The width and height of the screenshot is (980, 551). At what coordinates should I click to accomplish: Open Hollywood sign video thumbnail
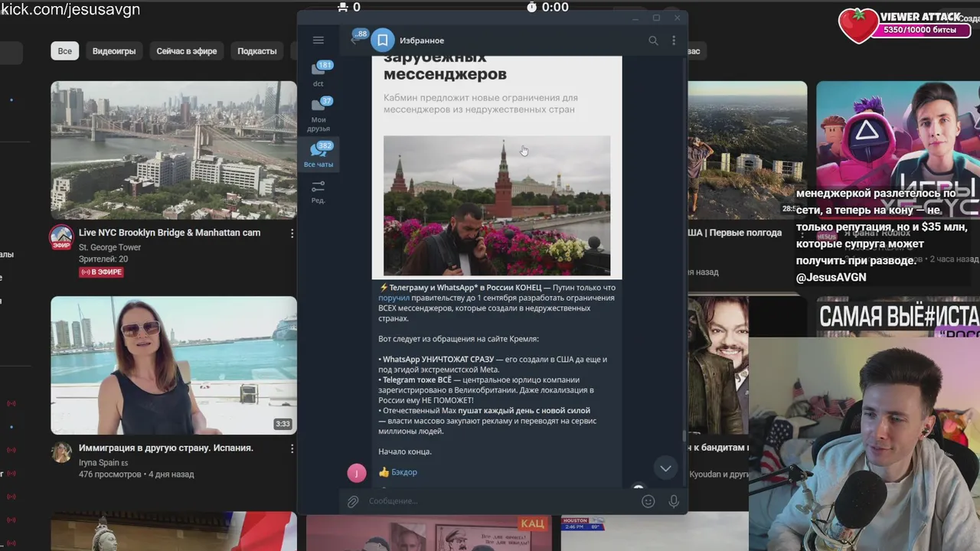click(x=747, y=150)
